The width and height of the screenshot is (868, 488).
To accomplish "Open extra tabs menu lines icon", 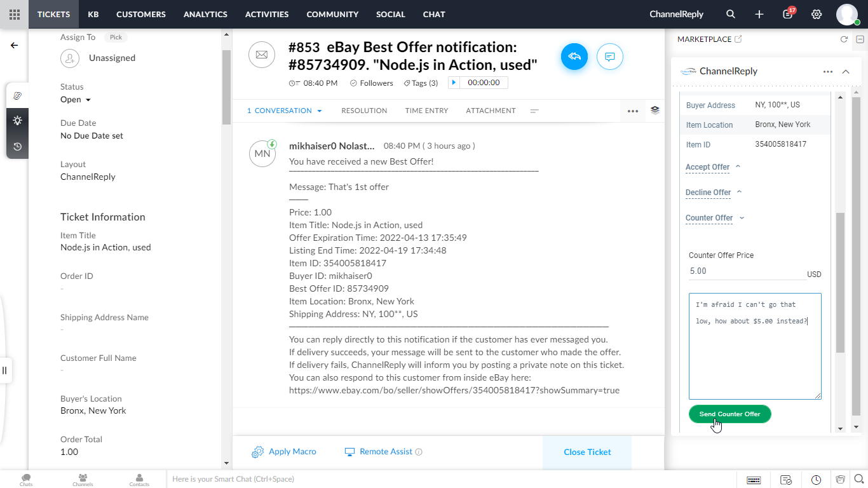I will (534, 111).
